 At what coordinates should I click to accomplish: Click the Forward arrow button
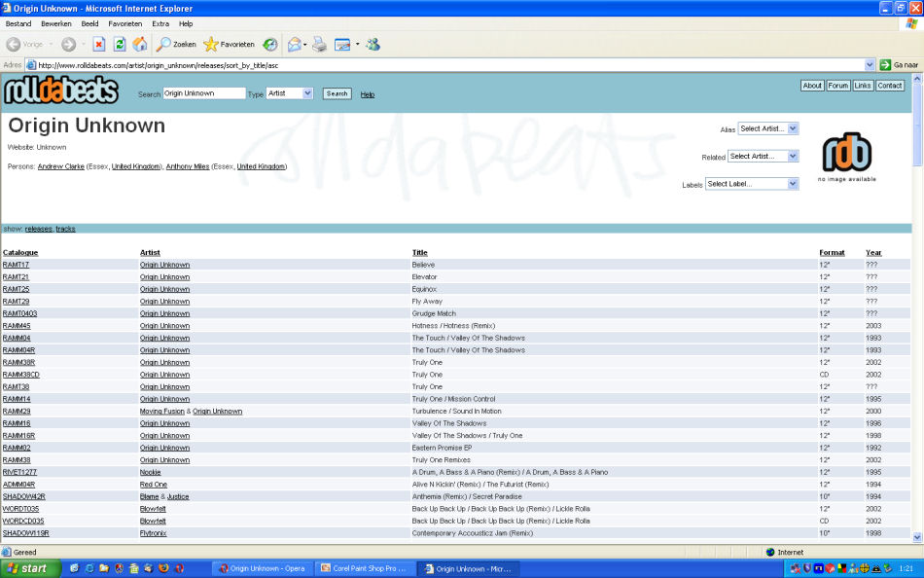click(x=68, y=44)
